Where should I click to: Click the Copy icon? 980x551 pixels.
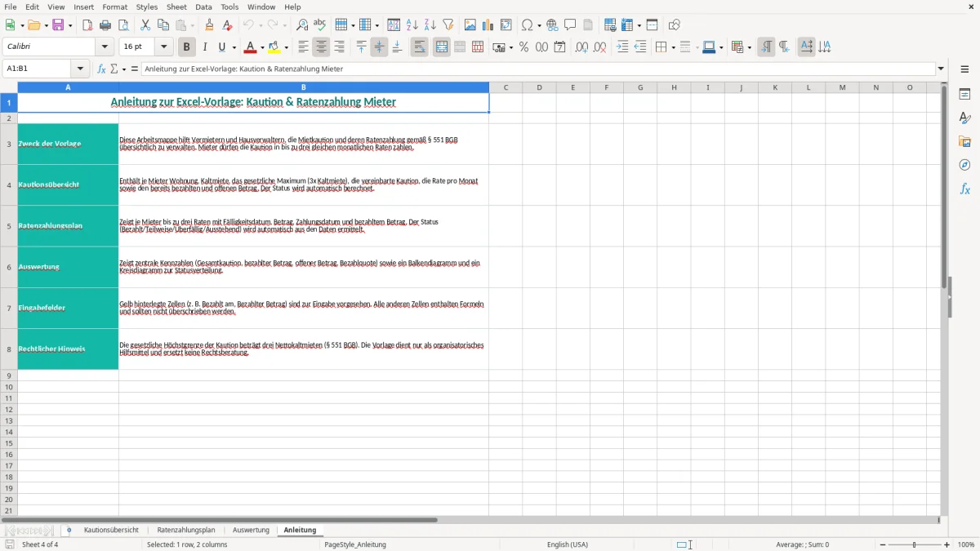(163, 25)
